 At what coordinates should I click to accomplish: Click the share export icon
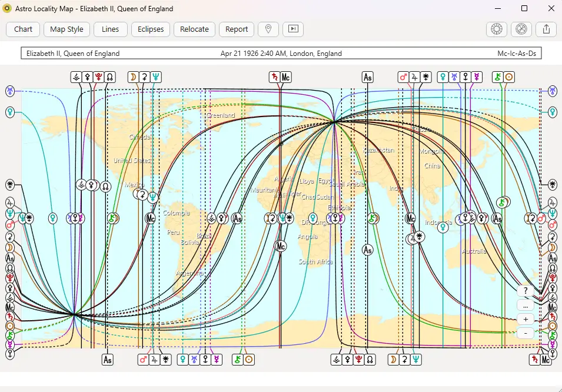coord(546,29)
